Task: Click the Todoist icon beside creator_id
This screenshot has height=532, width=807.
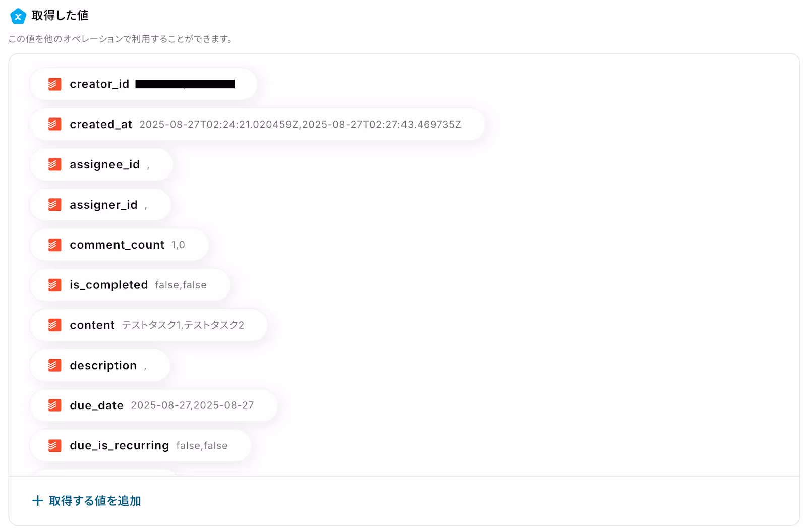Action: (54, 84)
